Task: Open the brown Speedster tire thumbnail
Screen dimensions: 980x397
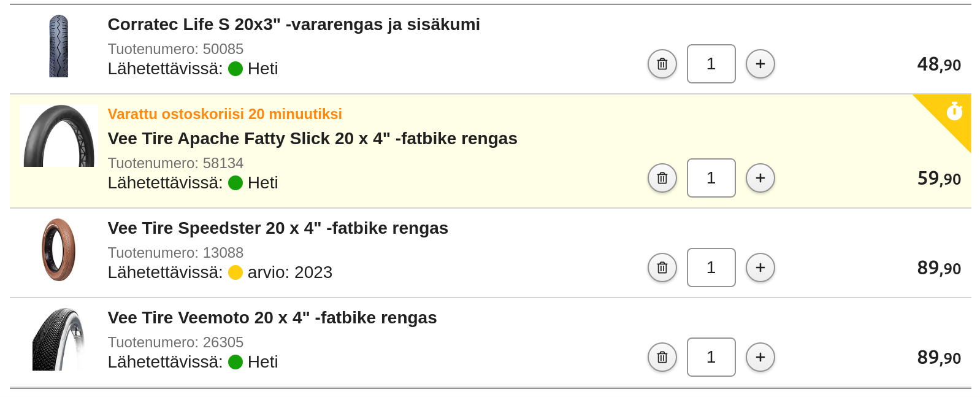Action: 59,250
